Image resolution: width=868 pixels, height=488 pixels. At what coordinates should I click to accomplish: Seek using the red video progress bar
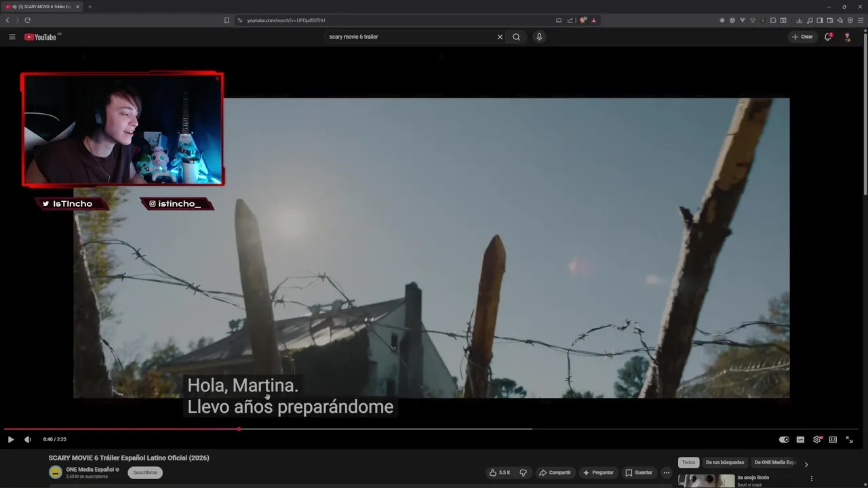[x=431, y=429]
